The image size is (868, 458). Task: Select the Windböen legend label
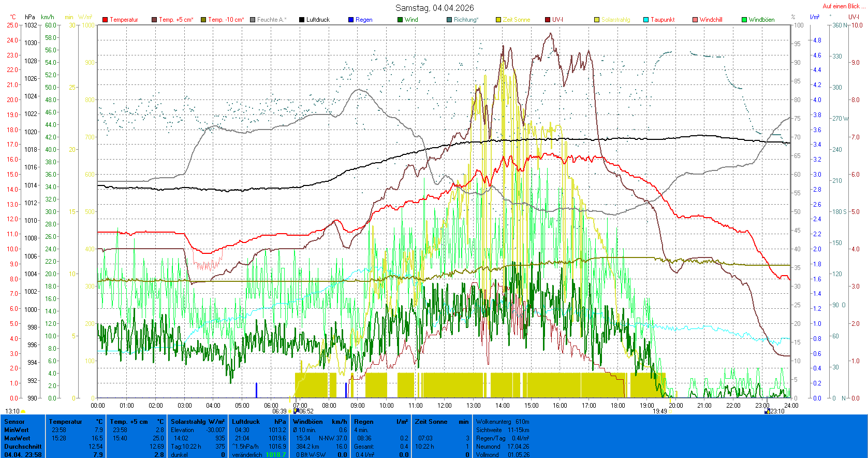[x=761, y=20]
